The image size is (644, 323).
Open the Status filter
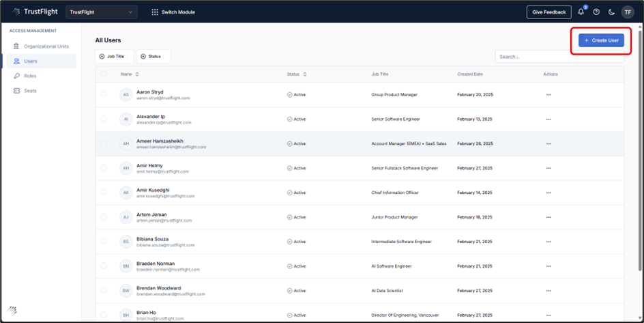[x=153, y=56]
